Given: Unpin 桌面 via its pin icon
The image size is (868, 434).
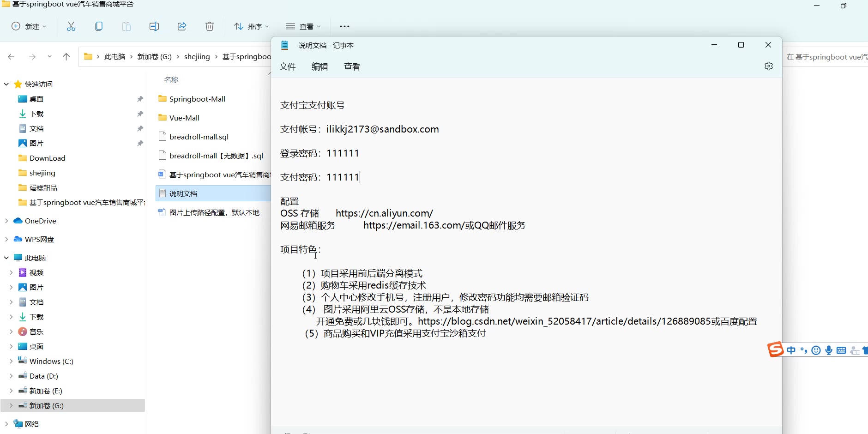Looking at the screenshot, I should 140,99.
